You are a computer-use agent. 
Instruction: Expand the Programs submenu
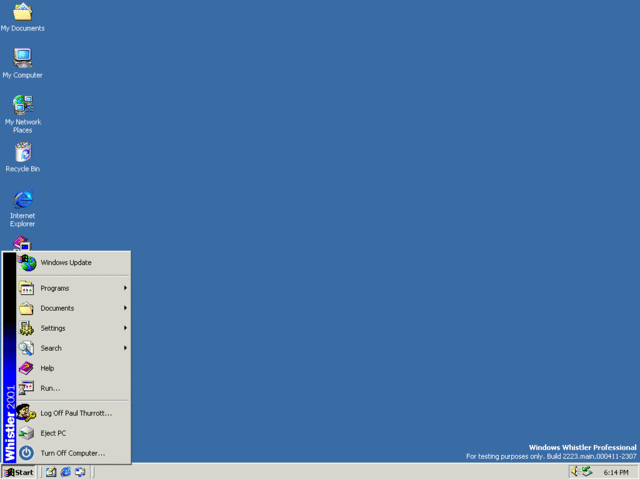[73, 288]
